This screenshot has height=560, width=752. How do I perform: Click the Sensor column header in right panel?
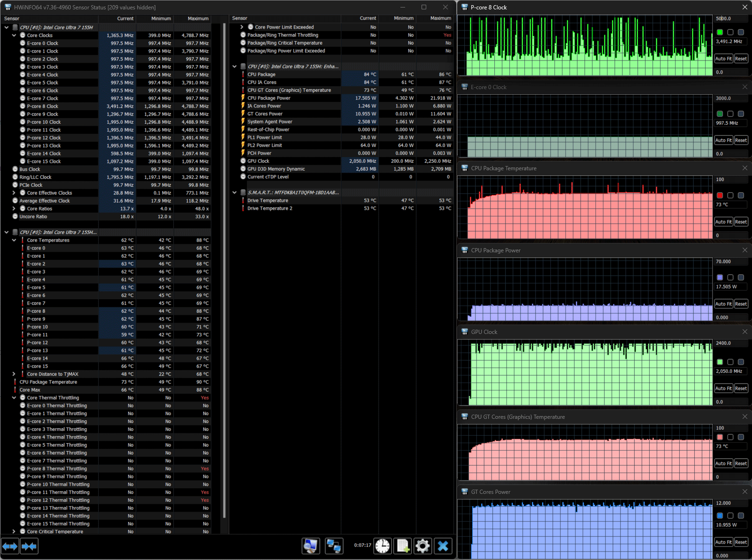click(240, 18)
